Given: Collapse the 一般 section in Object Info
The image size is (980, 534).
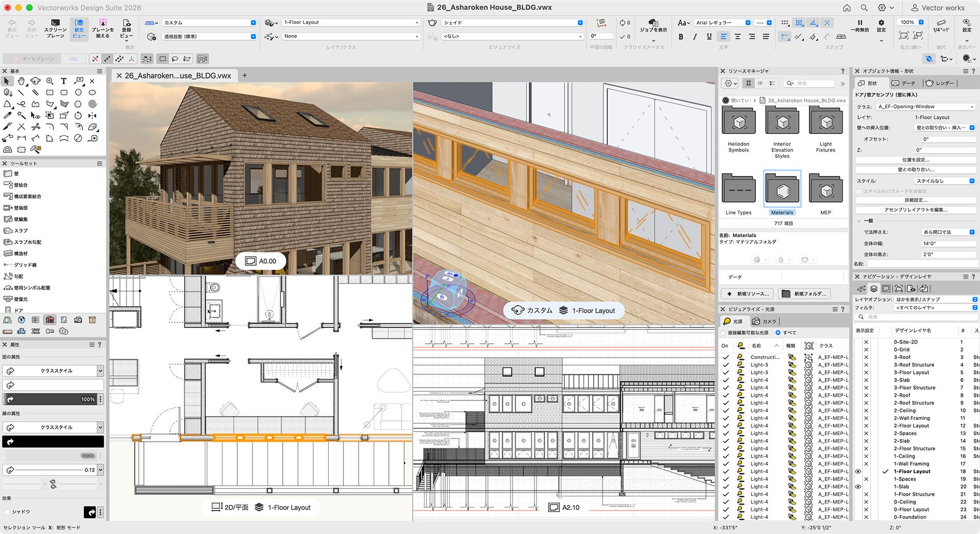Looking at the screenshot, I should (x=861, y=221).
